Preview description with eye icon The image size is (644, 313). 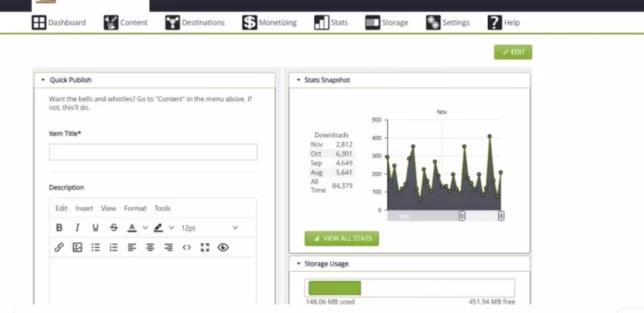[223, 247]
